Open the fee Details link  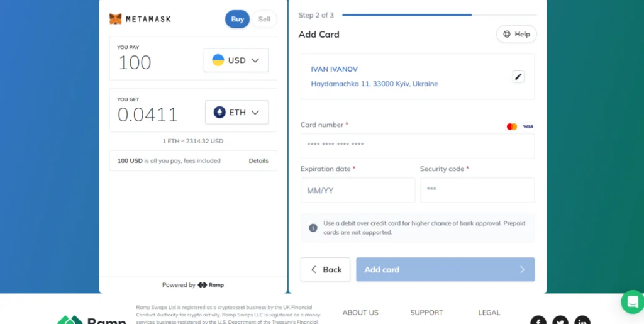(x=258, y=160)
